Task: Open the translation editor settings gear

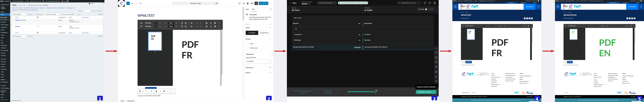Action: pos(434,3)
